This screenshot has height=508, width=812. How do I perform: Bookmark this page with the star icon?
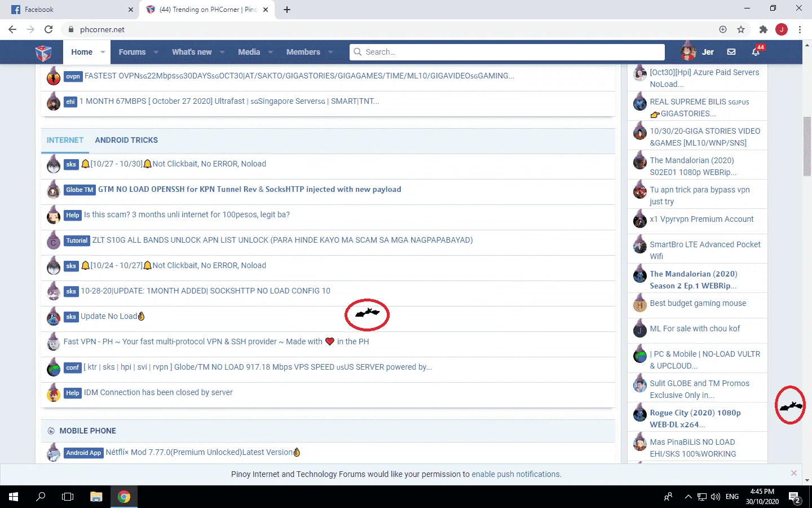[x=741, y=29]
